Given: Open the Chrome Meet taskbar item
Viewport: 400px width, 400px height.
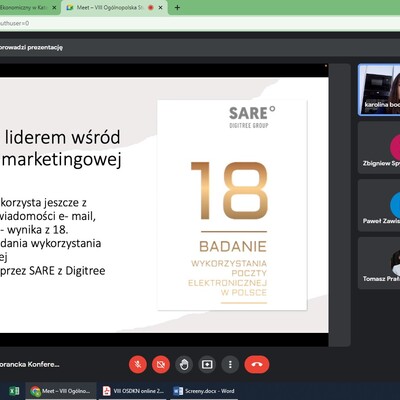Looking at the screenshot, I should point(61,391).
